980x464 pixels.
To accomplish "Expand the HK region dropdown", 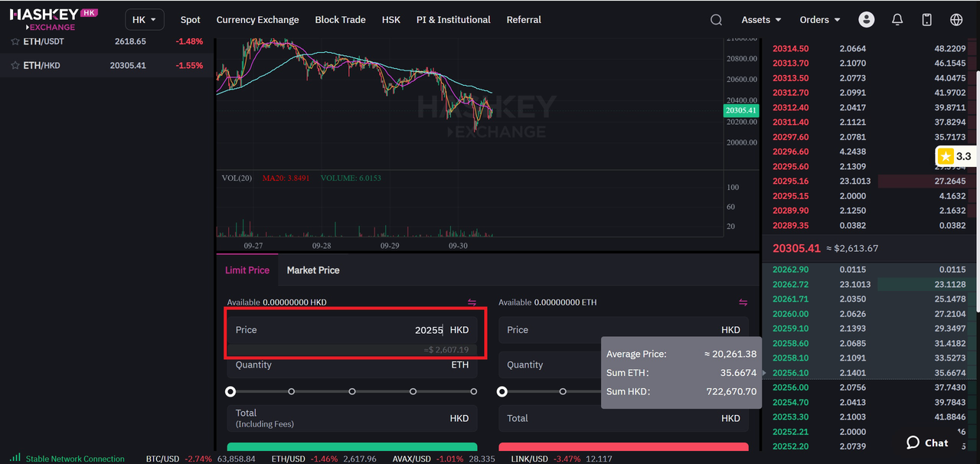I will pos(144,20).
